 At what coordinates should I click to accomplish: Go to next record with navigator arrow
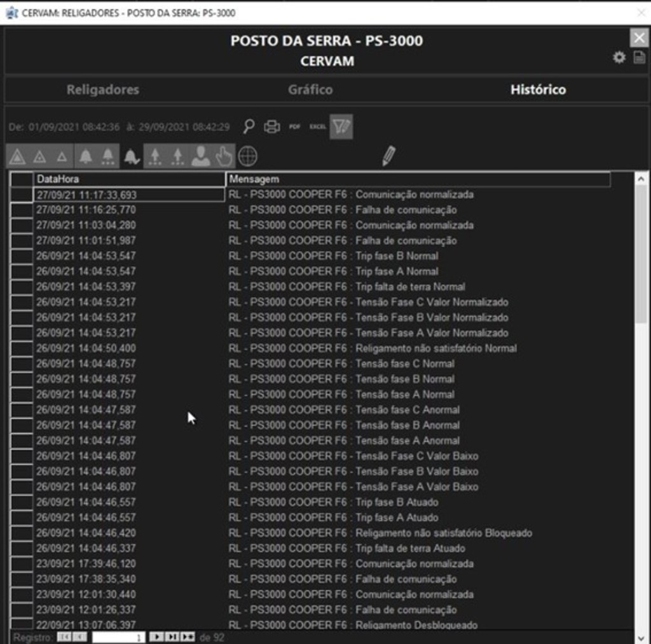tap(156, 636)
